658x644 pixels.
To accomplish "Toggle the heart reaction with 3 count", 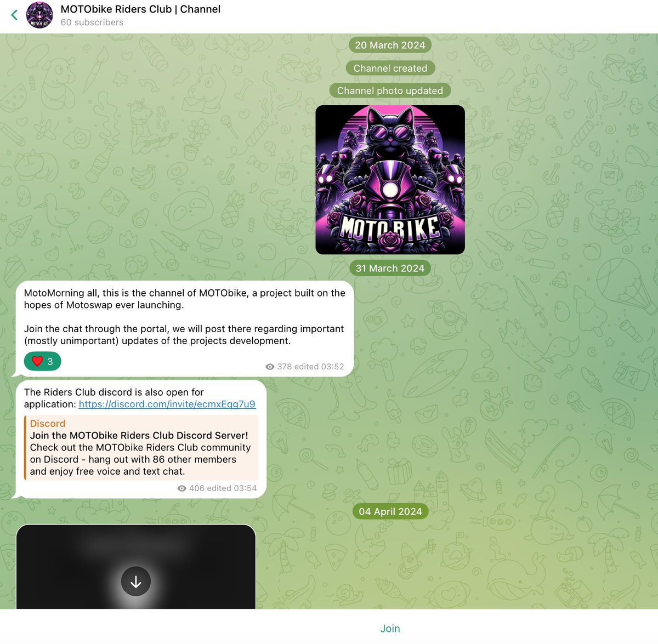I will 42,361.
